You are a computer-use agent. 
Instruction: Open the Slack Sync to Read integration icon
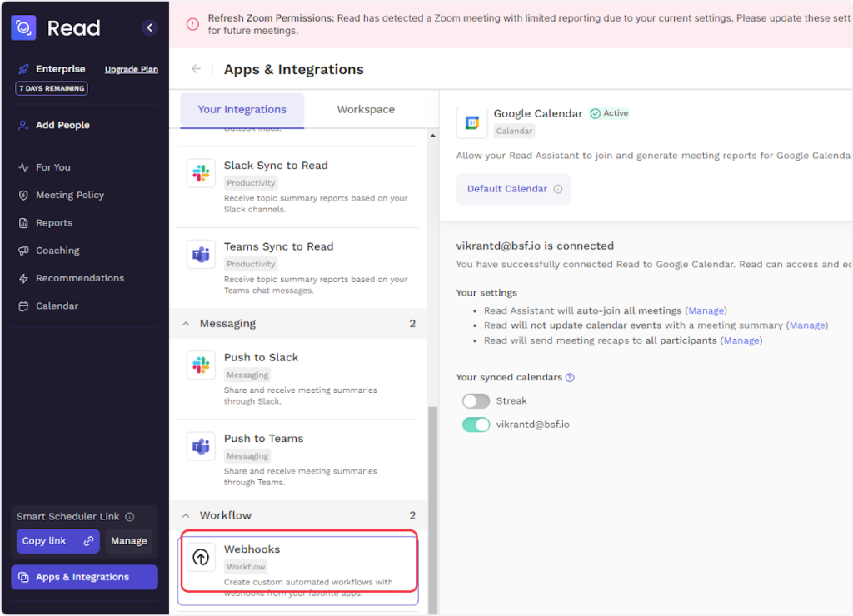click(201, 173)
